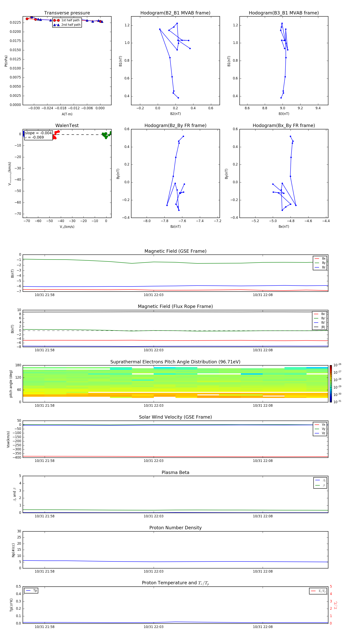Click the "Vsw(km/s)" y-axis label
The width and height of the screenshot is (351, 644).
[8, 439]
